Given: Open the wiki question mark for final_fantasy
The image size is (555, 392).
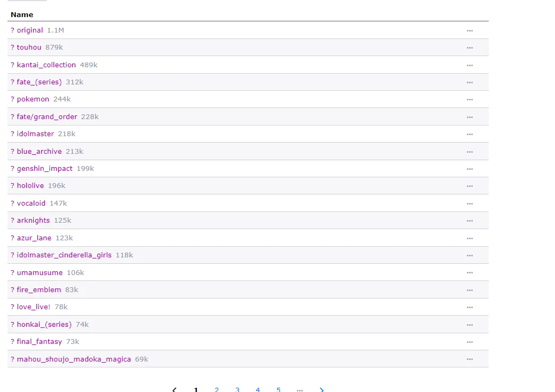Looking at the screenshot, I should click(12, 341).
